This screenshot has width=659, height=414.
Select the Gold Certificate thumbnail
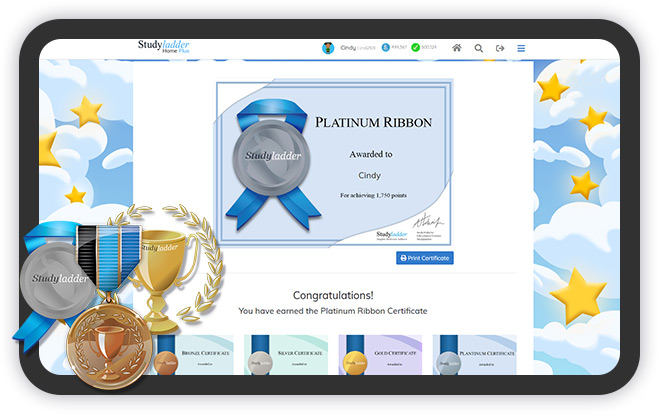tap(380, 355)
